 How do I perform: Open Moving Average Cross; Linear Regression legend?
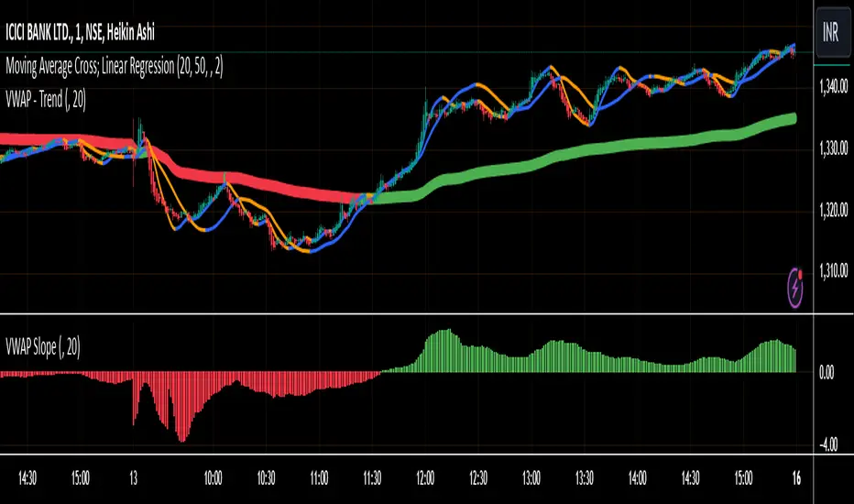(115, 67)
